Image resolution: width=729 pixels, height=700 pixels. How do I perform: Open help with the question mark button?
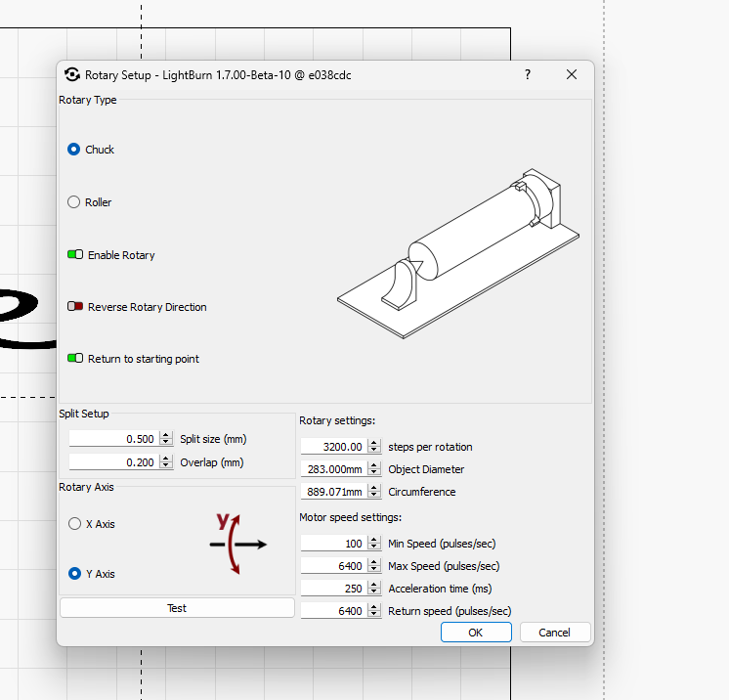pos(528,74)
